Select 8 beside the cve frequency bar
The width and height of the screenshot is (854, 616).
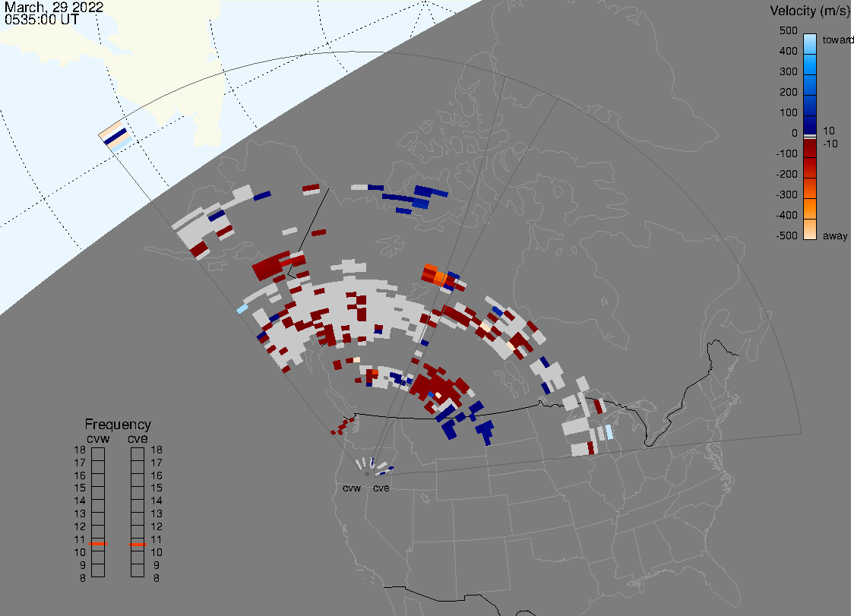157,578
